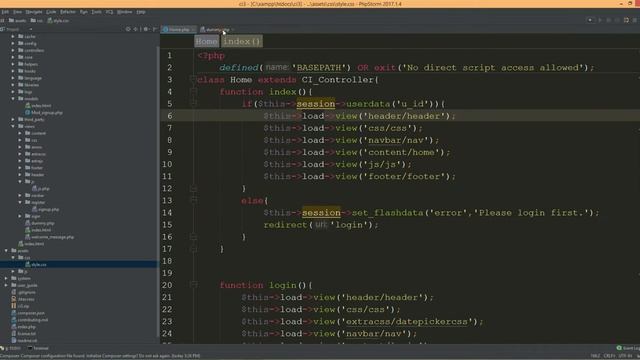The height and width of the screenshot is (360, 640).
Task: Collapse the views folder
Action: click(x=13, y=127)
